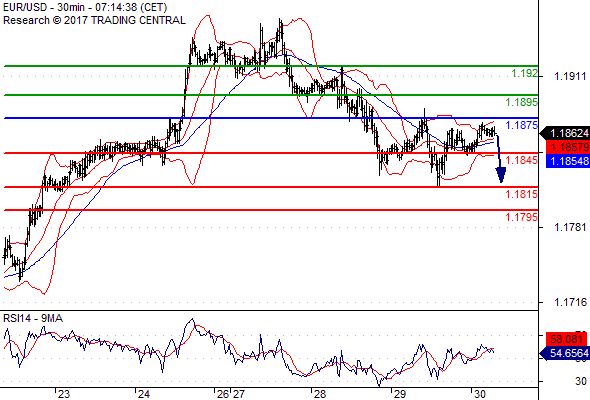
Task: Click the 1.1815 red support label
Action: coord(522,194)
